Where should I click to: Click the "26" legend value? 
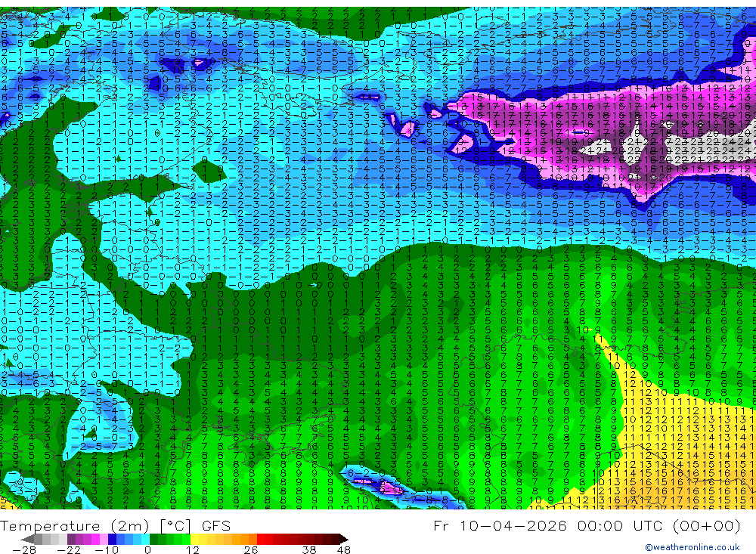pyautogui.click(x=251, y=550)
